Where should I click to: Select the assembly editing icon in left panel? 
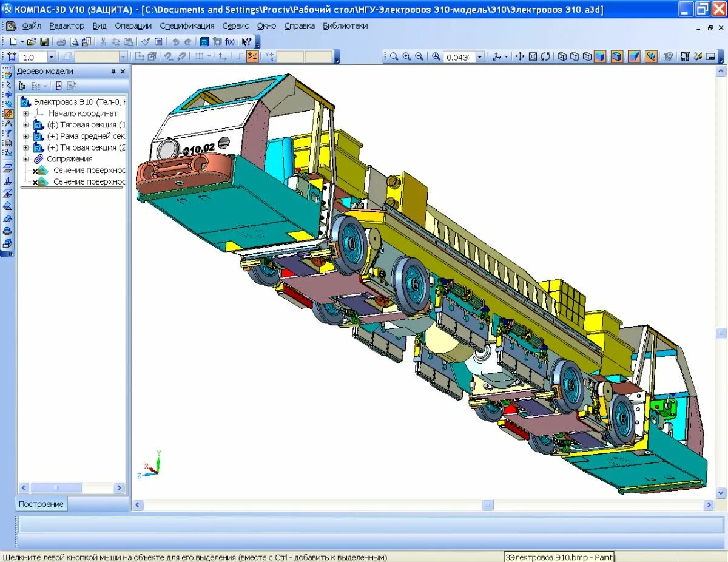coord(8,75)
